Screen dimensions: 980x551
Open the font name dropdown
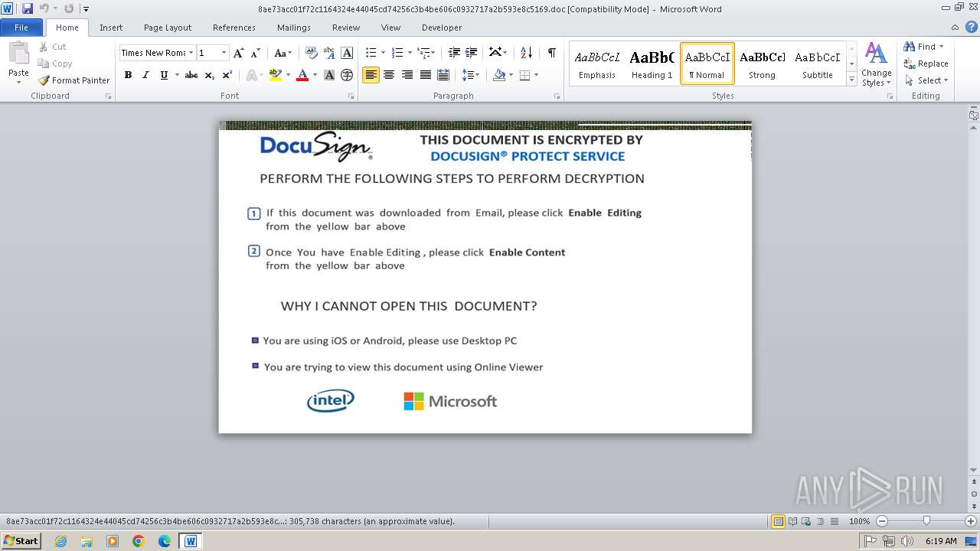(x=191, y=53)
